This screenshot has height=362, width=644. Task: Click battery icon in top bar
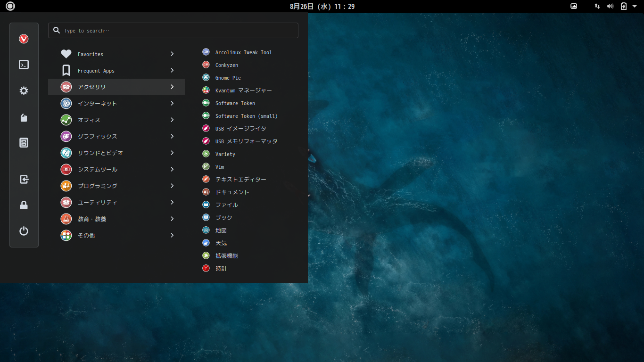[624, 6]
